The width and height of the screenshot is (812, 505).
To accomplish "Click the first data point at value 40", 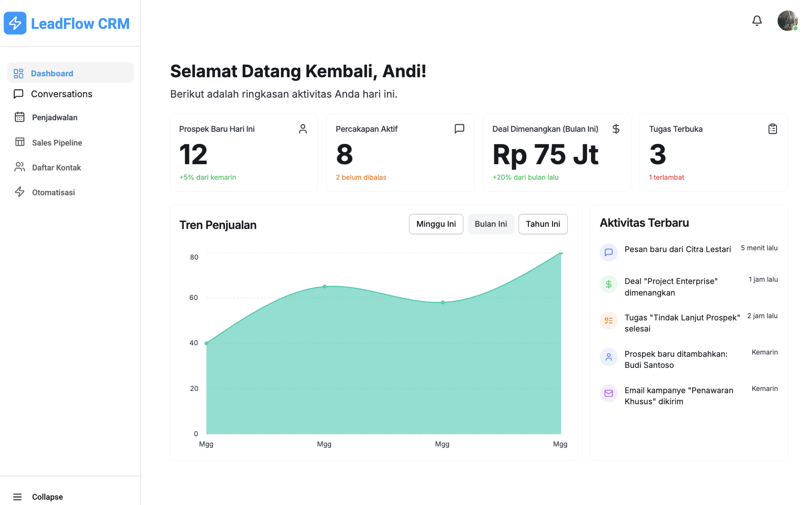I will 206,343.
